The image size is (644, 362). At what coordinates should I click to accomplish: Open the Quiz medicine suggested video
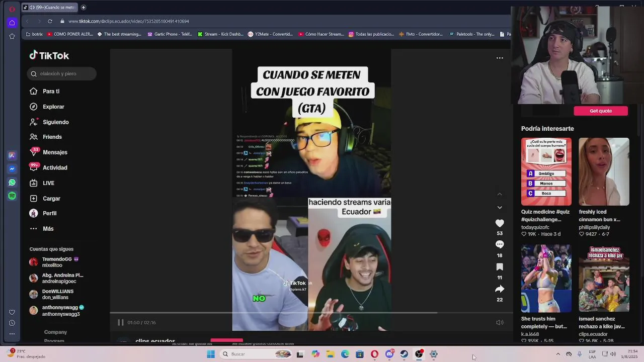546,171
